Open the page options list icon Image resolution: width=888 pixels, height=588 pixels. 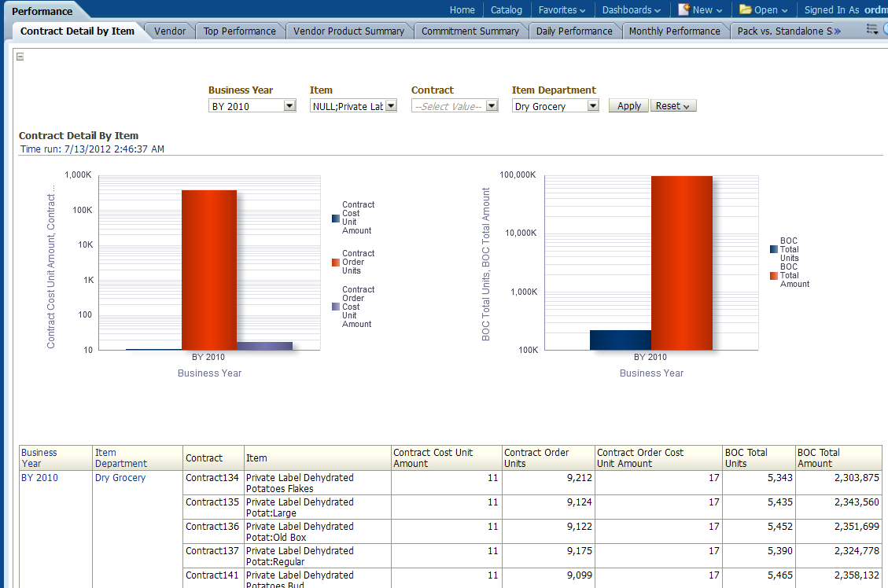(x=871, y=30)
